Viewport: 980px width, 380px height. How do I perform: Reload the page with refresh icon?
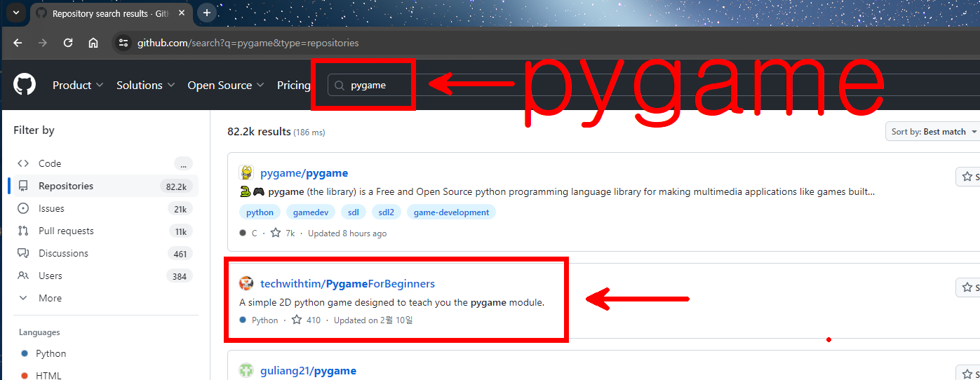pos(68,43)
